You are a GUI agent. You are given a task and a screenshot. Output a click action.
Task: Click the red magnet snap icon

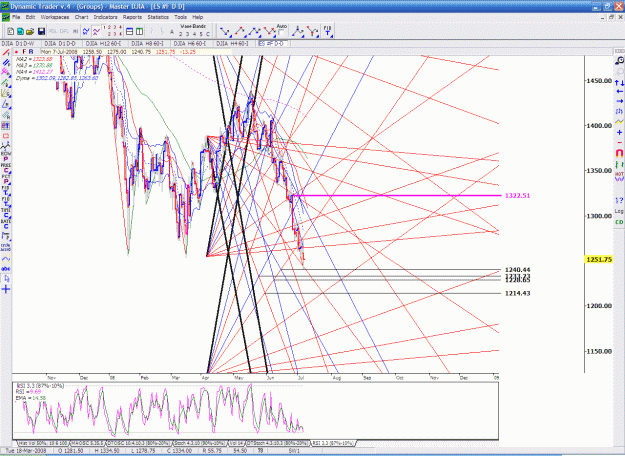pyautogui.click(x=619, y=153)
